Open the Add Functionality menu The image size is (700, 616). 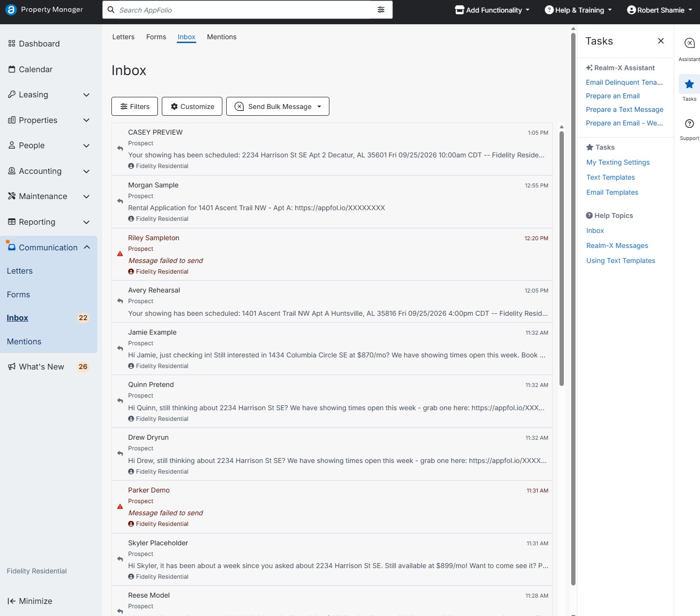pyautogui.click(x=493, y=10)
